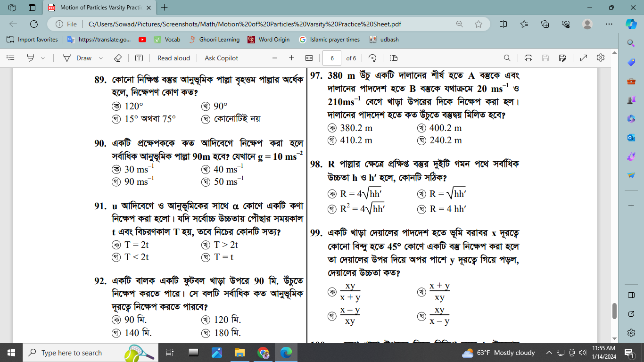Enter full screen mode for PDF

pos(583,58)
